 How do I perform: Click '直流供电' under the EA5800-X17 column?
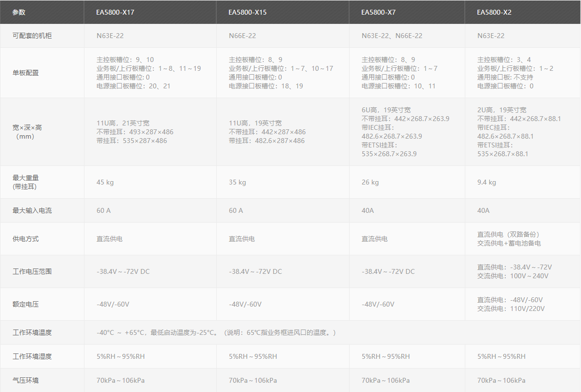pos(109,239)
